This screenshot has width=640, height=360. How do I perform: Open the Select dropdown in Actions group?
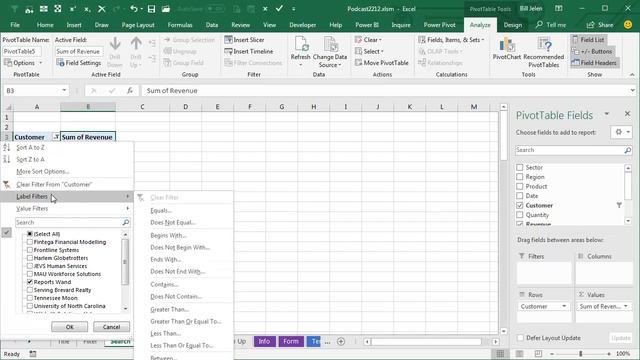click(x=369, y=51)
